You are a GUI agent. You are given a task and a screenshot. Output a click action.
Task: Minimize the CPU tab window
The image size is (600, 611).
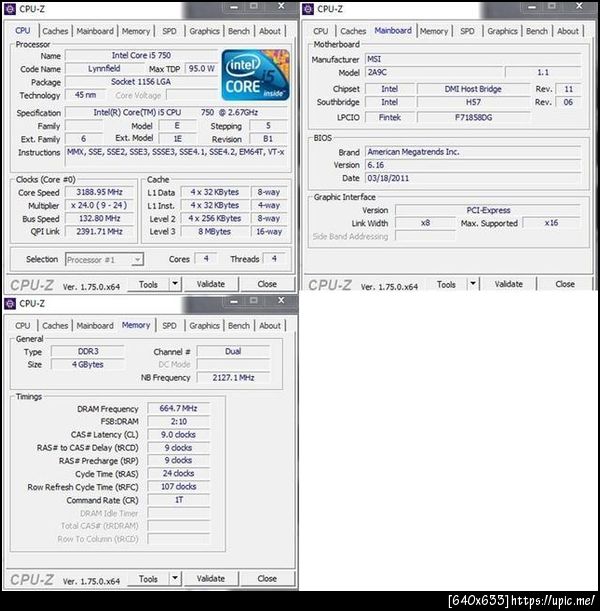234,6
